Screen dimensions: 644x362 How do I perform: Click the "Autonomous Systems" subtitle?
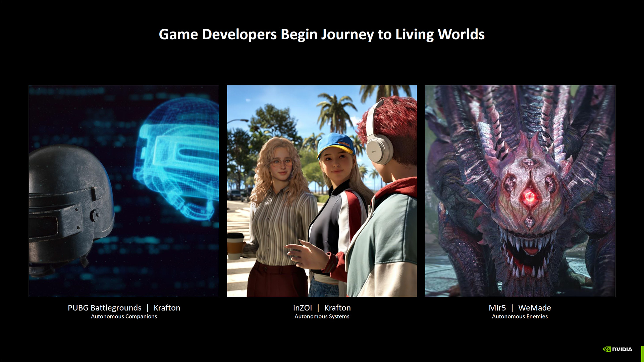coord(322,316)
